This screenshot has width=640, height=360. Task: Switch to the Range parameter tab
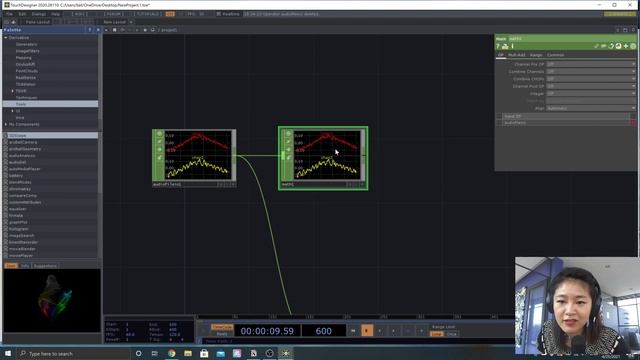(x=536, y=55)
